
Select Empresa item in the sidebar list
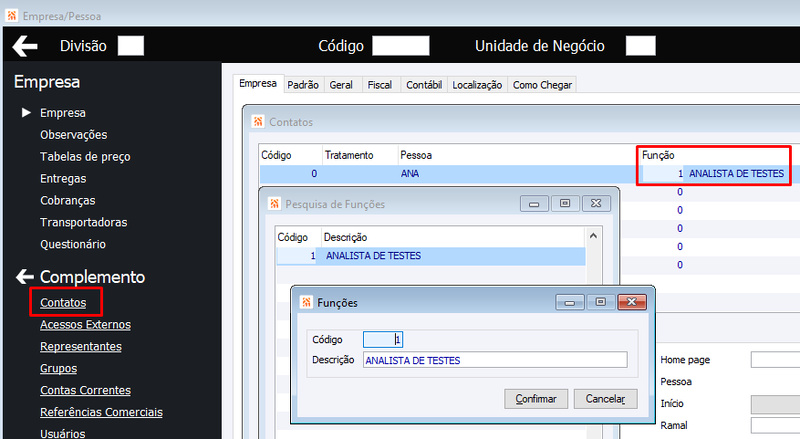pyautogui.click(x=63, y=113)
